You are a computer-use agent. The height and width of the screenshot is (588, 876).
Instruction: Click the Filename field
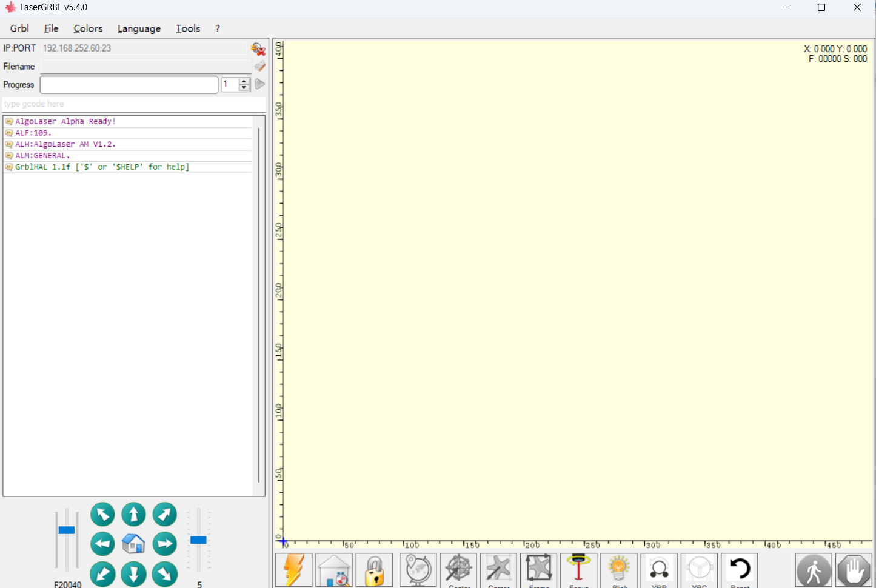146,67
